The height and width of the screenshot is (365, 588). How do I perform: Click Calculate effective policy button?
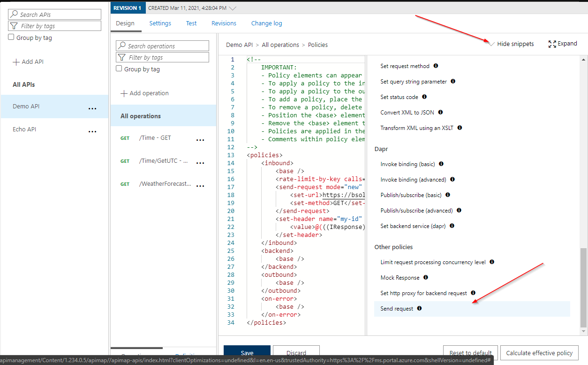point(539,353)
